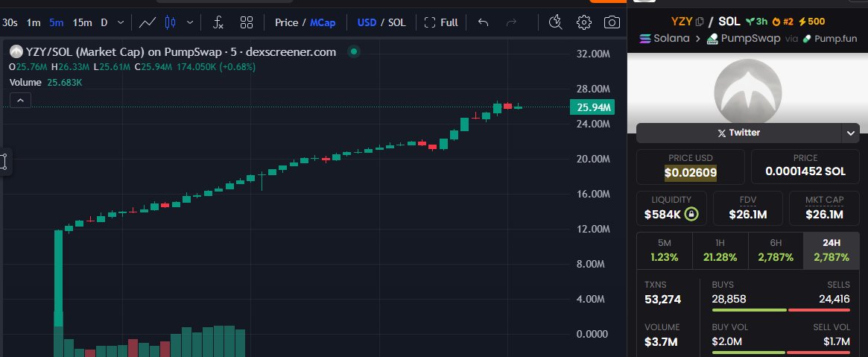The width and height of the screenshot is (868, 357).
Task: Click the LIQUIDITY $584K value
Action: pyautogui.click(x=662, y=214)
